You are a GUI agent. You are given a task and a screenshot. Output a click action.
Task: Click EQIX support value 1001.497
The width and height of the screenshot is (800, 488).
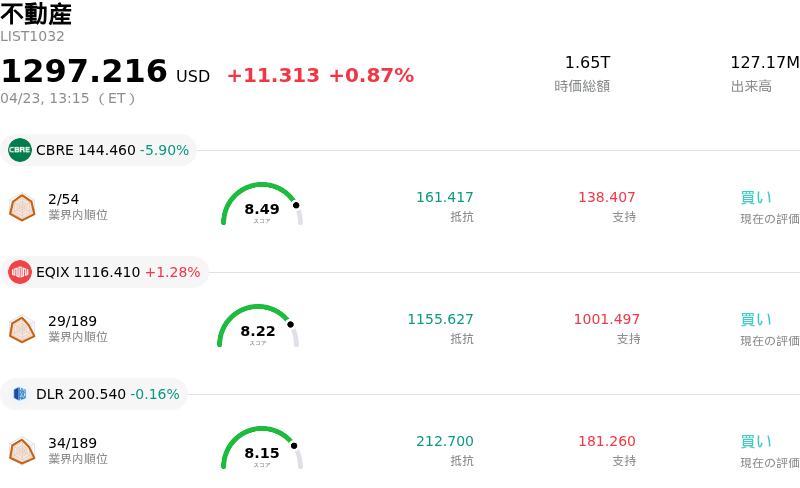[606, 320]
